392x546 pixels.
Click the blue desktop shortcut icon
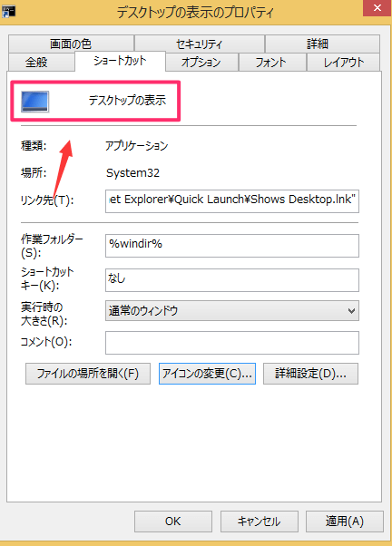(x=34, y=102)
